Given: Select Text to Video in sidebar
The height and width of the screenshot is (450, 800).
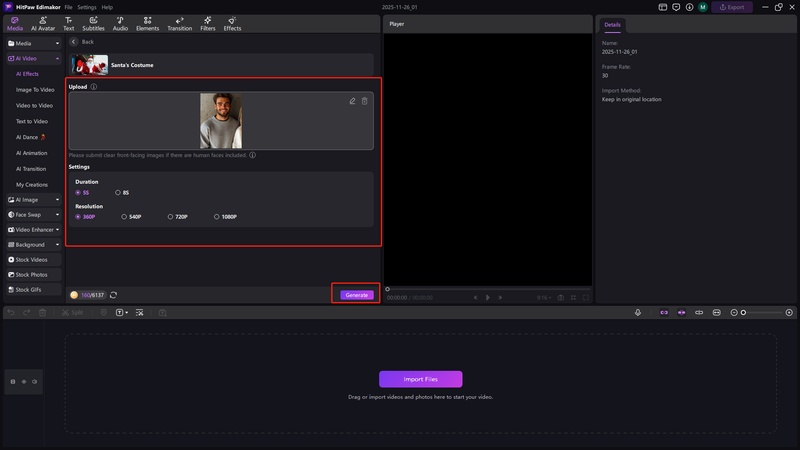Looking at the screenshot, I should (32, 121).
